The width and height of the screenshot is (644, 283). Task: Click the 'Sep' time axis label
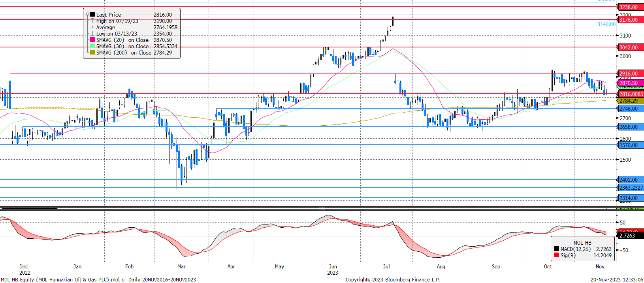coord(496,266)
